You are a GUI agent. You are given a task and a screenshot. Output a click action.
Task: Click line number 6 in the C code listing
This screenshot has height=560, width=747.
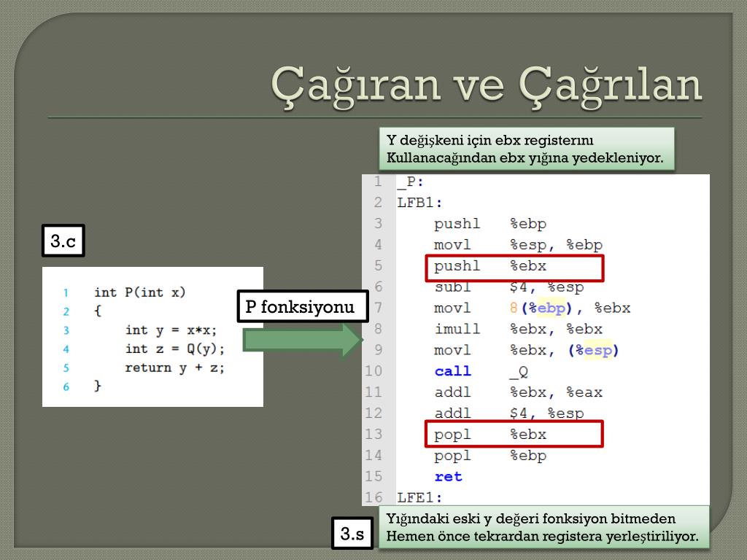66,386
